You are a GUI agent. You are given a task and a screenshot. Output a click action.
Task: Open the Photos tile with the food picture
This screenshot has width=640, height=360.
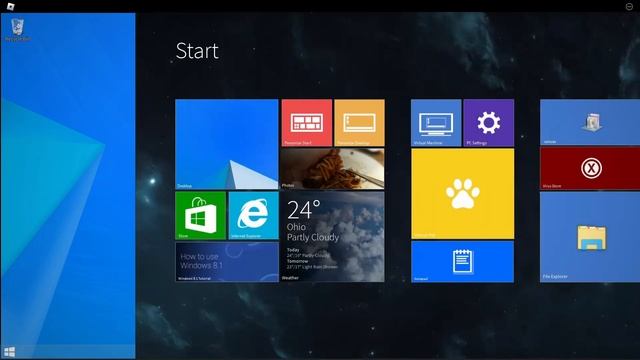click(333, 169)
